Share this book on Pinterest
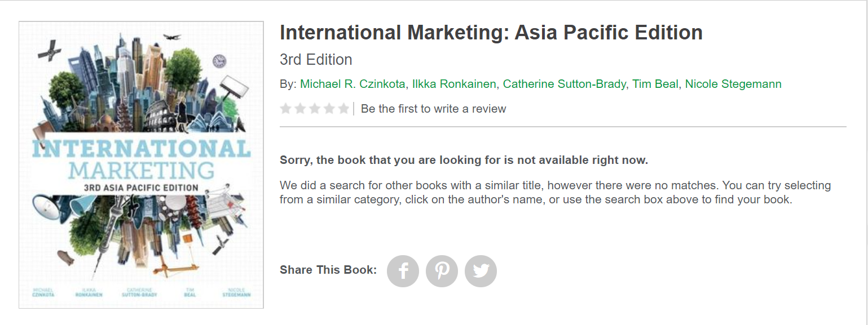Screen dimensions: 868x325 [x=442, y=271]
